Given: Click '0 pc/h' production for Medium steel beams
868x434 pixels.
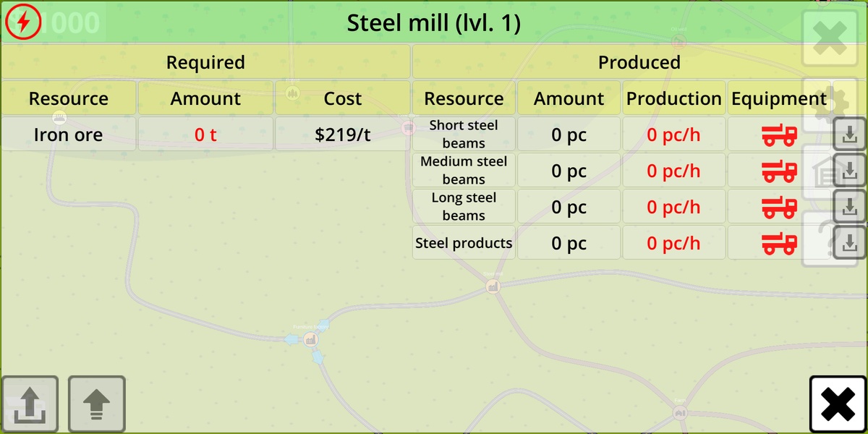Looking at the screenshot, I should (674, 171).
